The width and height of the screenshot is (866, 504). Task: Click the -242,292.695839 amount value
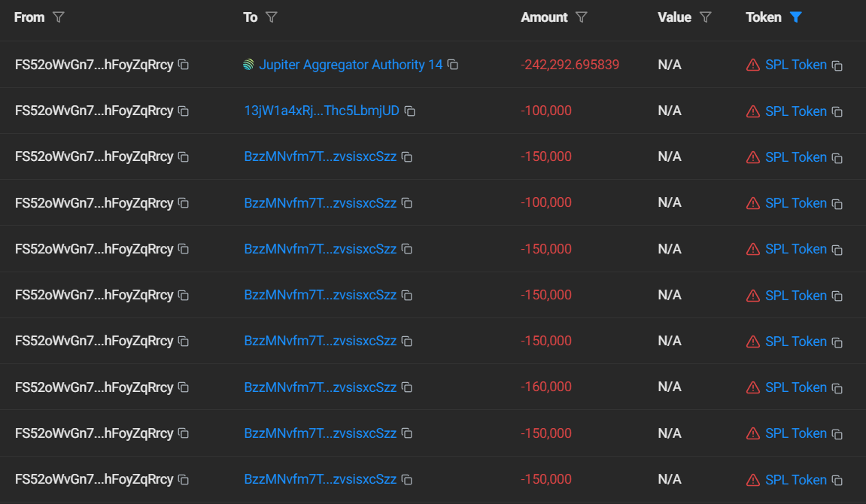pyautogui.click(x=570, y=65)
